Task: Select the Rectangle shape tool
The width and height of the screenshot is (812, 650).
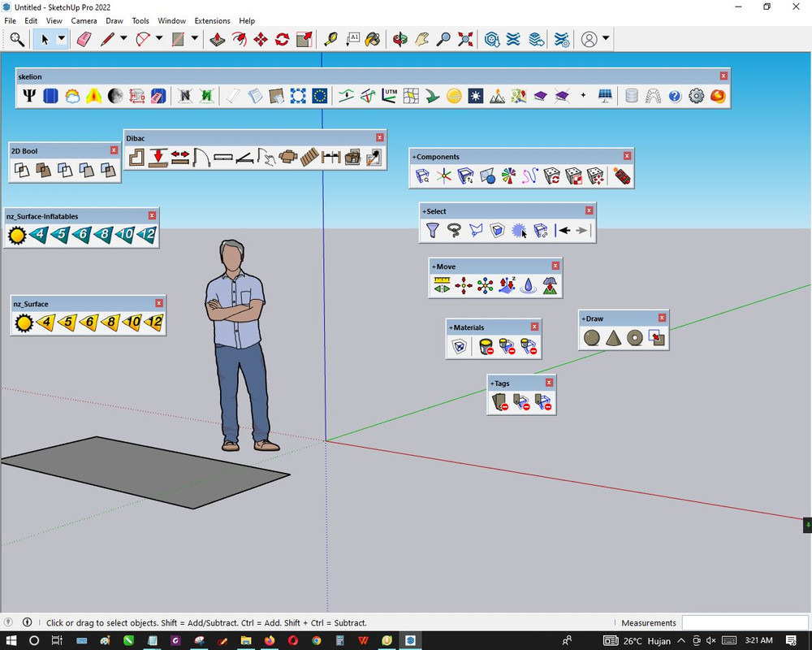Action: 178,39
